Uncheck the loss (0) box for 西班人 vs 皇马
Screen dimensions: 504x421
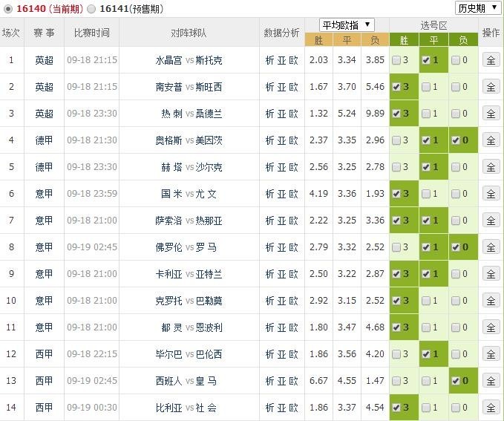pyautogui.click(x=456, y=381)
